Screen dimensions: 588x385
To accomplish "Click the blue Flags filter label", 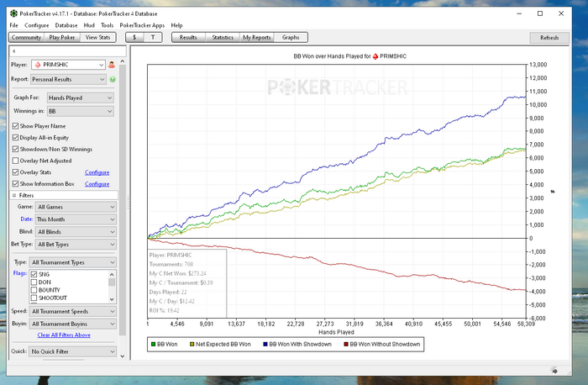I will click(x=20, y=273).
